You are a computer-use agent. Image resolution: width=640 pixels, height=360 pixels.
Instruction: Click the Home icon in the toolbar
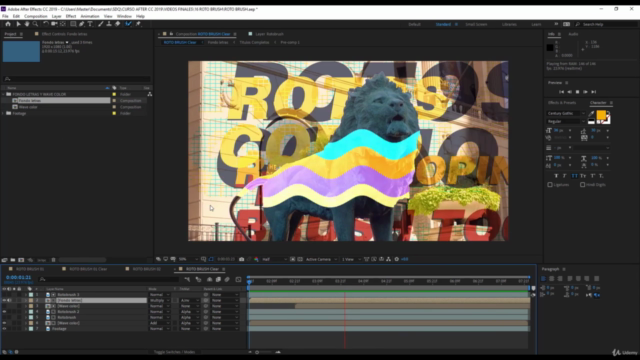[8, 24]
